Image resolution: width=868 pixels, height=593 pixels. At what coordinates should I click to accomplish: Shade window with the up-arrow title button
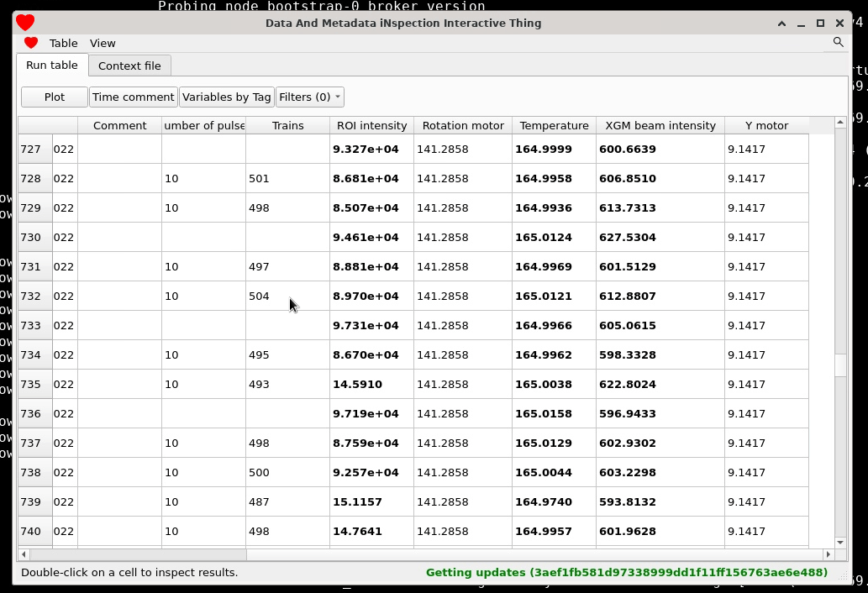click(x=781, y=24)
